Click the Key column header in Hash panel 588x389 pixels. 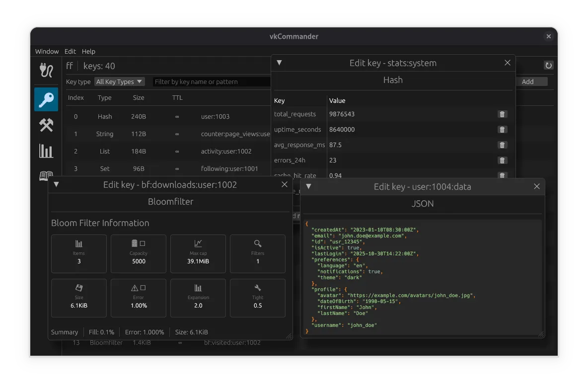click(x=280, y=100)
